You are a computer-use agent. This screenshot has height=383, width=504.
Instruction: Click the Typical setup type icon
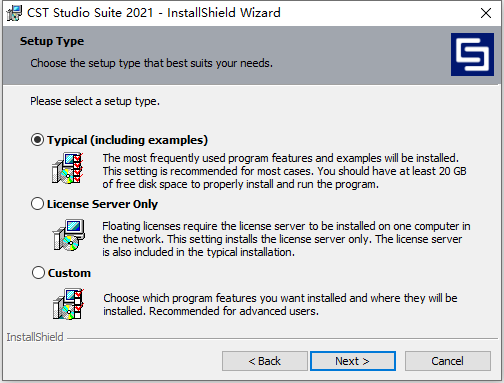tap(68, 168)
